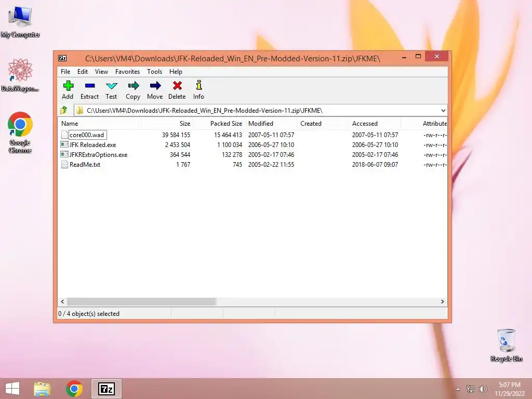
Task: Click the scroll left arrow
Action: (62, 301)
